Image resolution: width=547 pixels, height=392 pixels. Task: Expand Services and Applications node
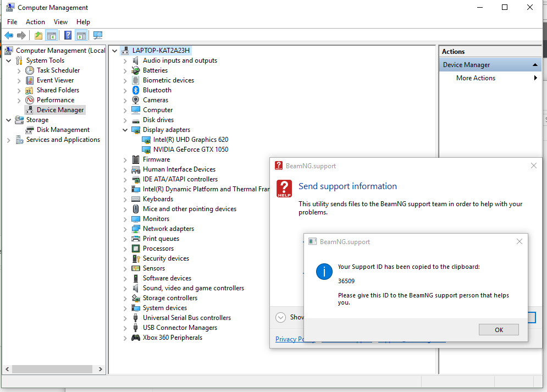(9, 140)
